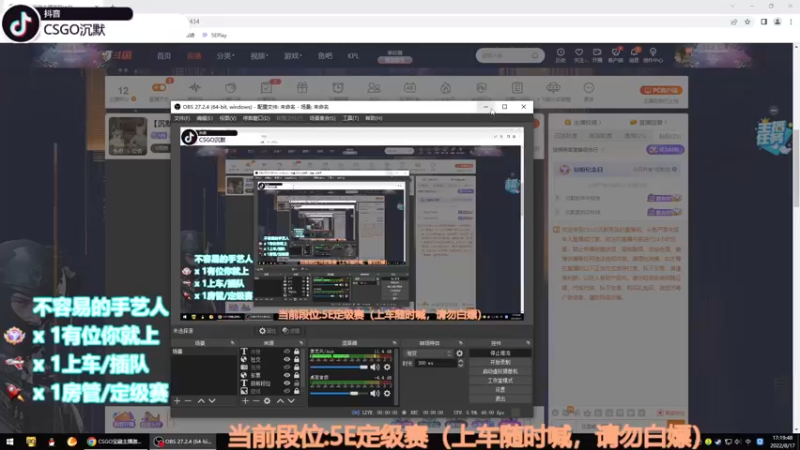The height and width of the screenshot is (450, 800).
Task: Click the alarm clock icon in streamer toolbar
Action: (338, 88)
